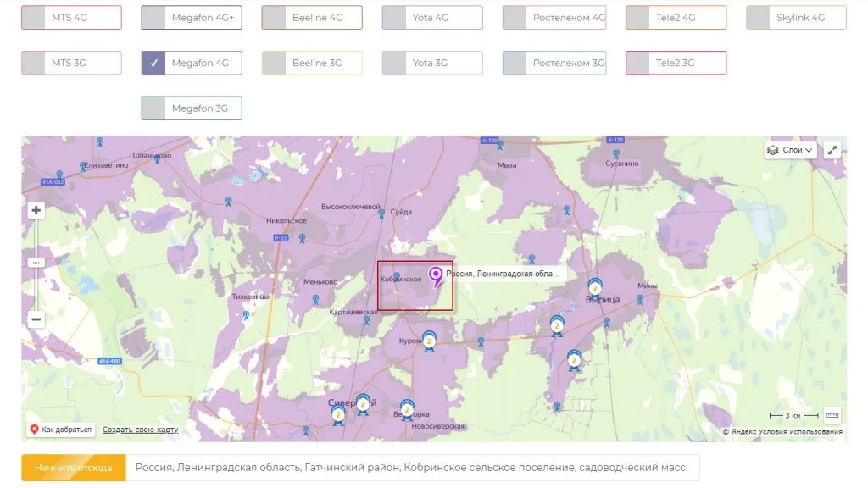Click the cell tower icon below Карташевская
The image size is (868, 488).
[366, 320]
